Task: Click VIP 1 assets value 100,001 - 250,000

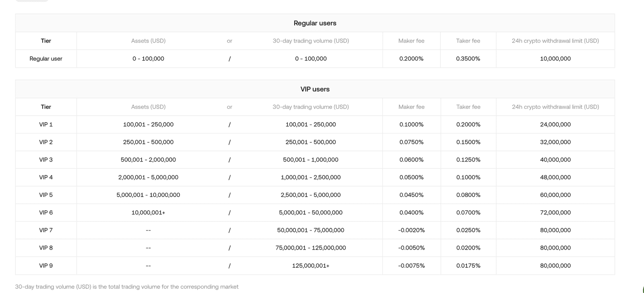Action: pos(148,125)
